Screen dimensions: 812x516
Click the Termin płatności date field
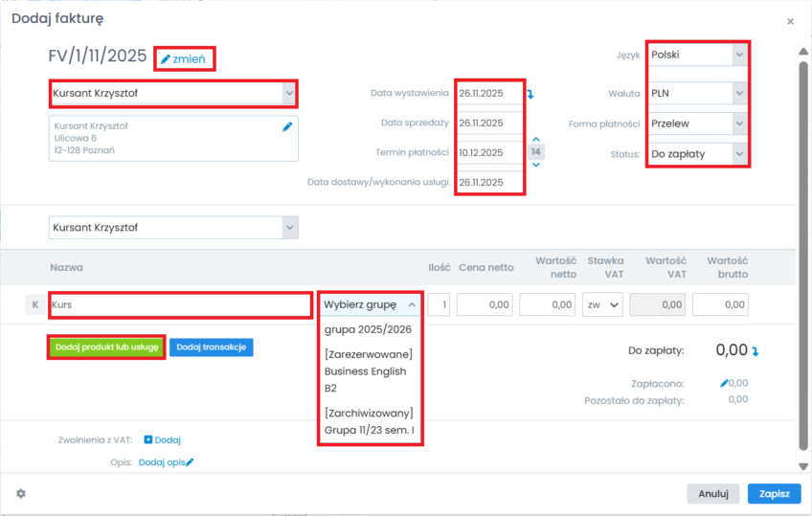488,152
